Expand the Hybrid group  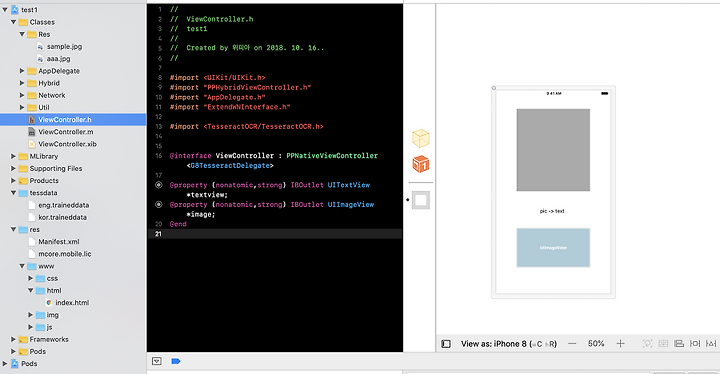pos(22,83)
